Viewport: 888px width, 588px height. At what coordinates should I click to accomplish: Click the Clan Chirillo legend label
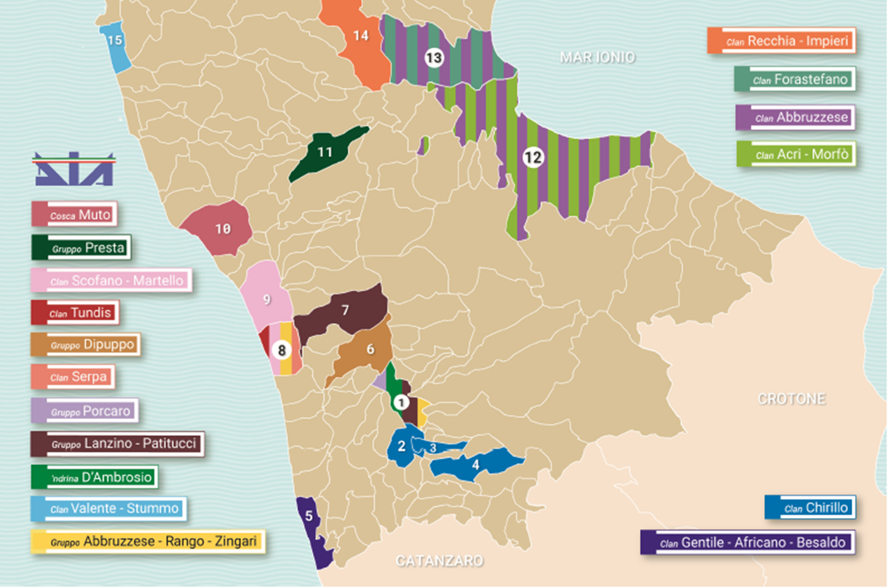tap(809, 507)
